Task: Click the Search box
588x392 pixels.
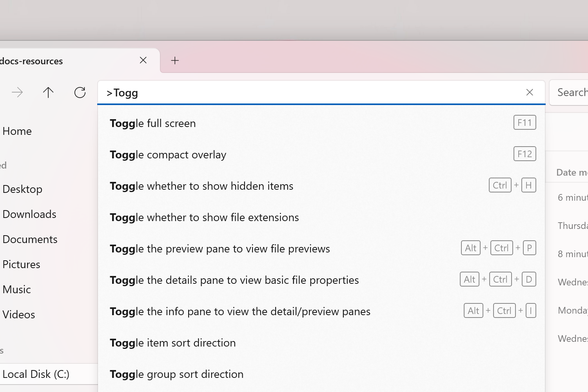Action: tap(571, 93)
